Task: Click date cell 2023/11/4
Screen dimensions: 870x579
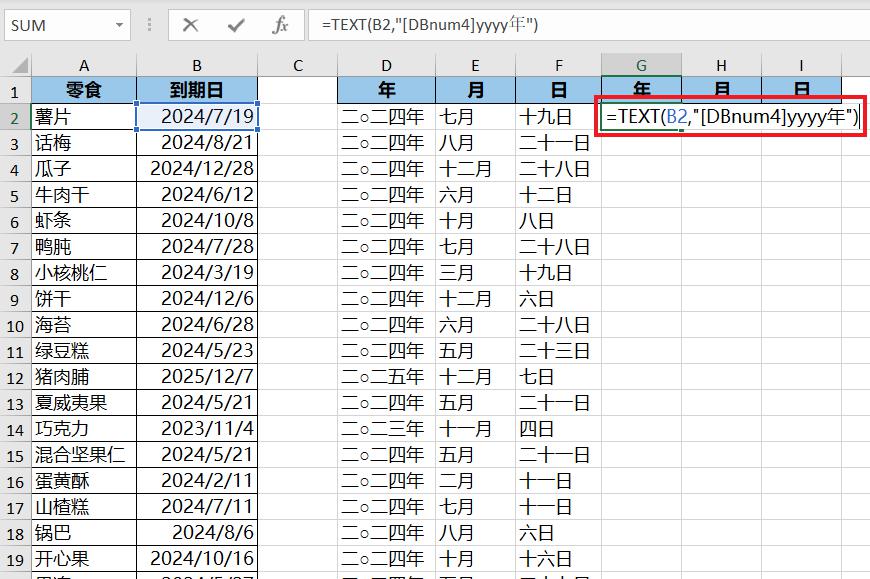Action: (197, 429)
